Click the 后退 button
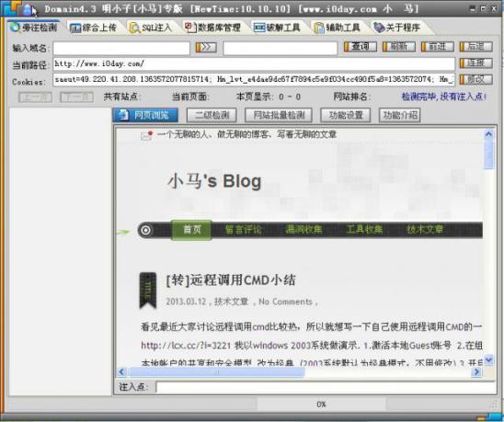Viewport: 504px width, 422px height. click(476, 47)
